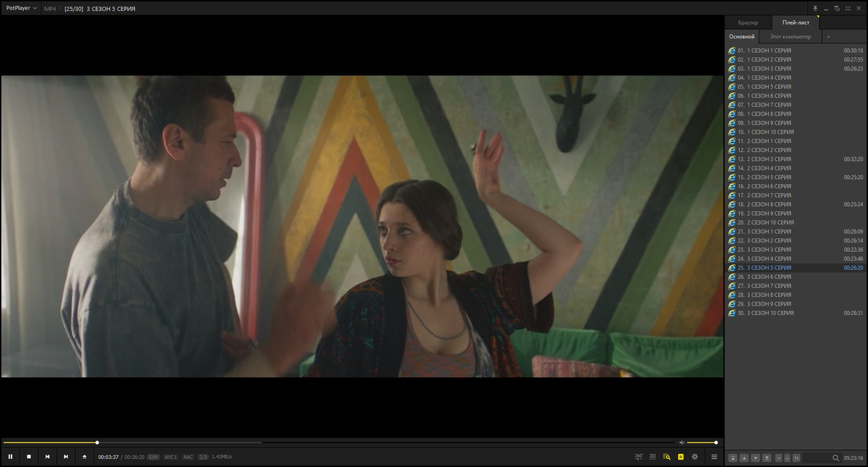Click the playlist search magnifier

pyautogui.click(x=835, y=457)
